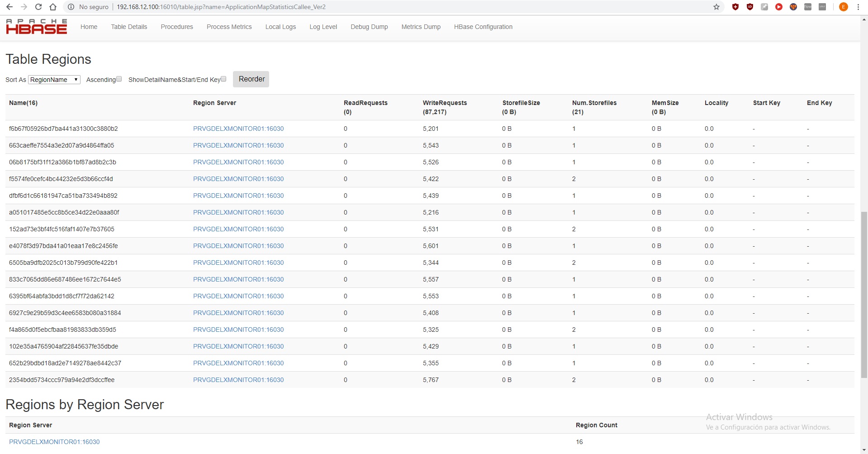Open the gray 'your' extension icon

[822, 7]
